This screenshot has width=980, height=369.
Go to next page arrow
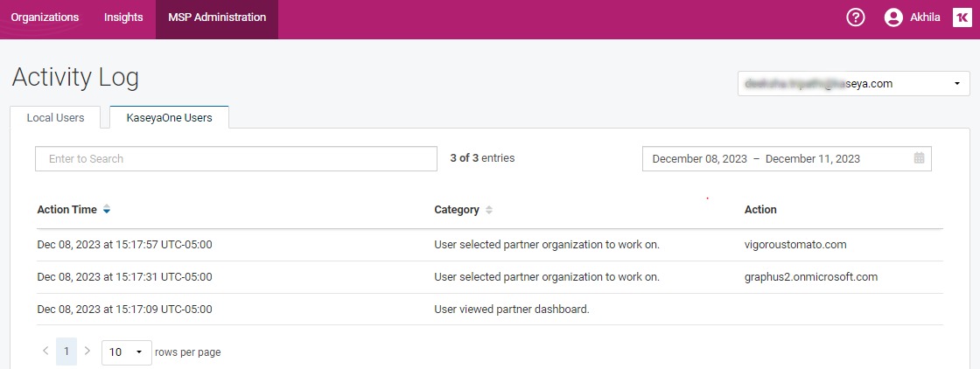click(x=87, y=352)
